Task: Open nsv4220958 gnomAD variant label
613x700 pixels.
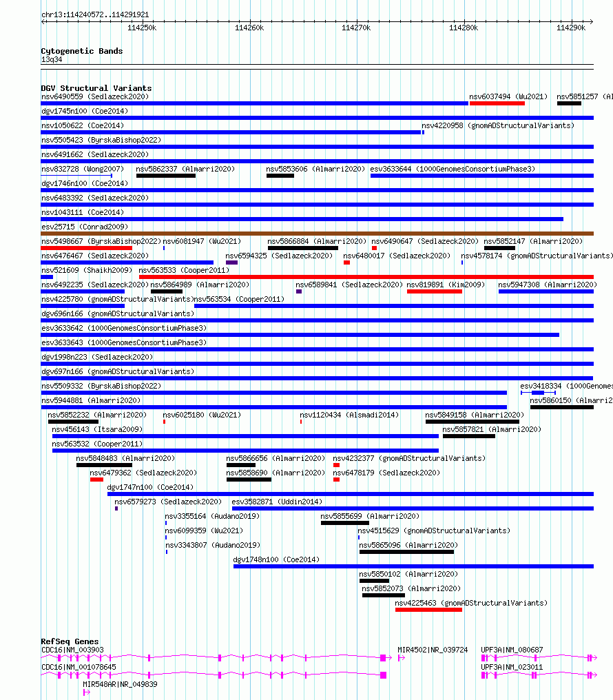Action: point(498,125)
